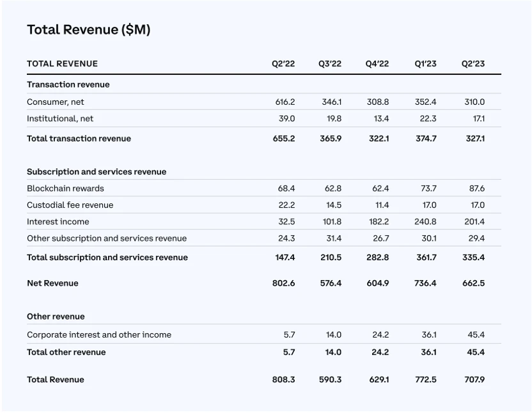Click the Total Revenue ($M) title
This screenshot has height=413, width=532.
pyautogui.click(x=88, y=29)
